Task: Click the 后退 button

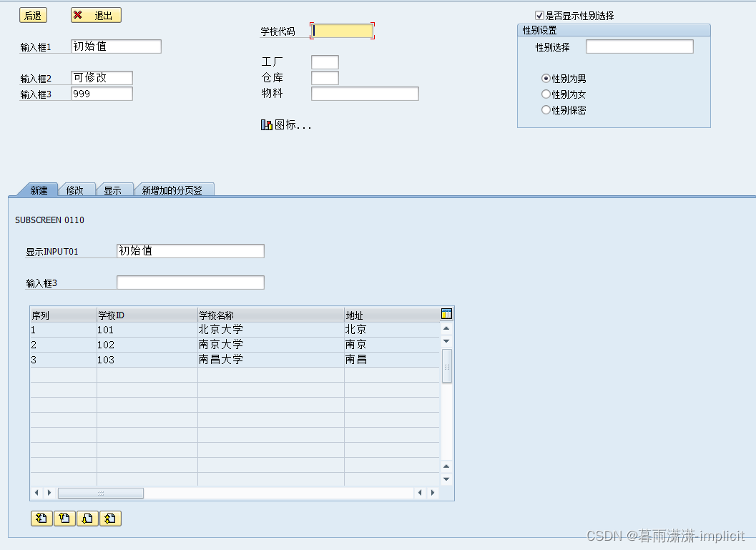Action: coord(33,15)
